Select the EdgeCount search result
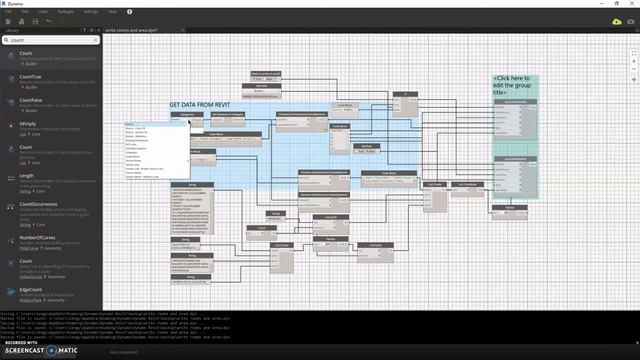Screen dimensions: 640x360 pyautogui.click(x=51, y=295)
